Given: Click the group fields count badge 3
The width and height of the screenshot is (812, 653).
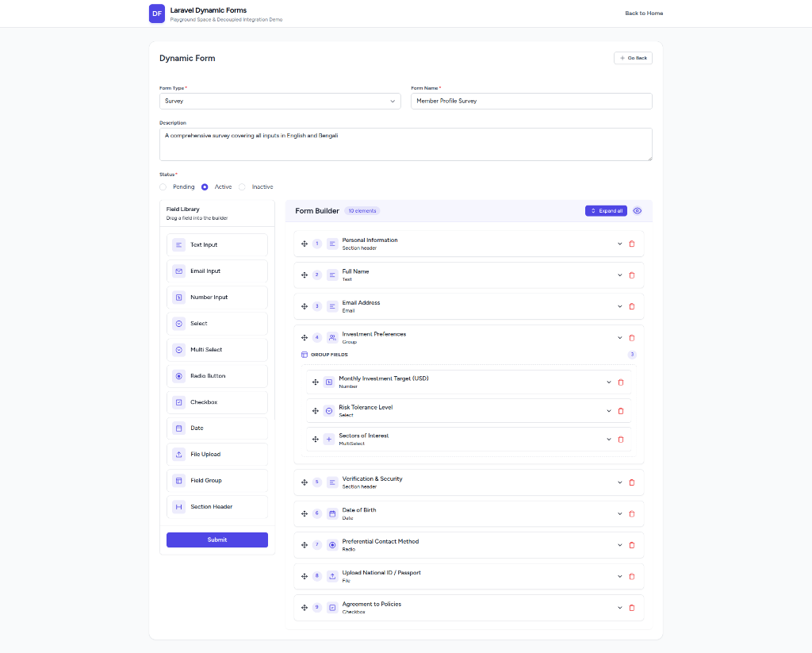Looking at the screenshot, I should coord(632,355).
